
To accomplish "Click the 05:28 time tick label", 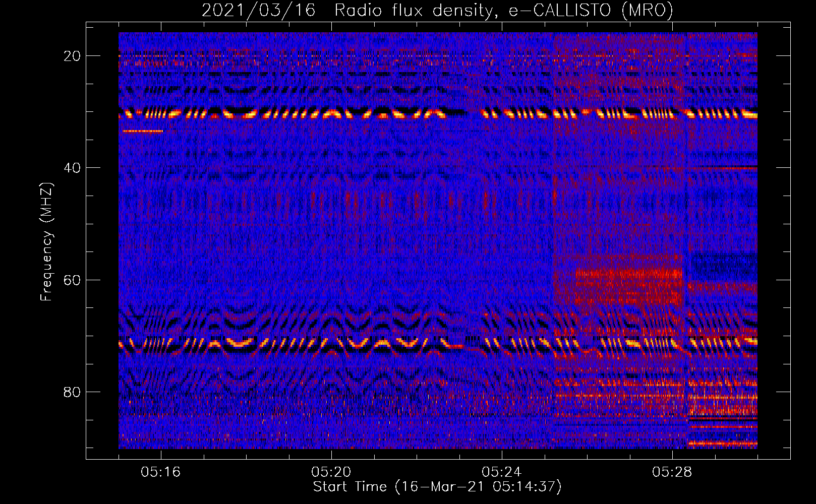I will (672, 472).
